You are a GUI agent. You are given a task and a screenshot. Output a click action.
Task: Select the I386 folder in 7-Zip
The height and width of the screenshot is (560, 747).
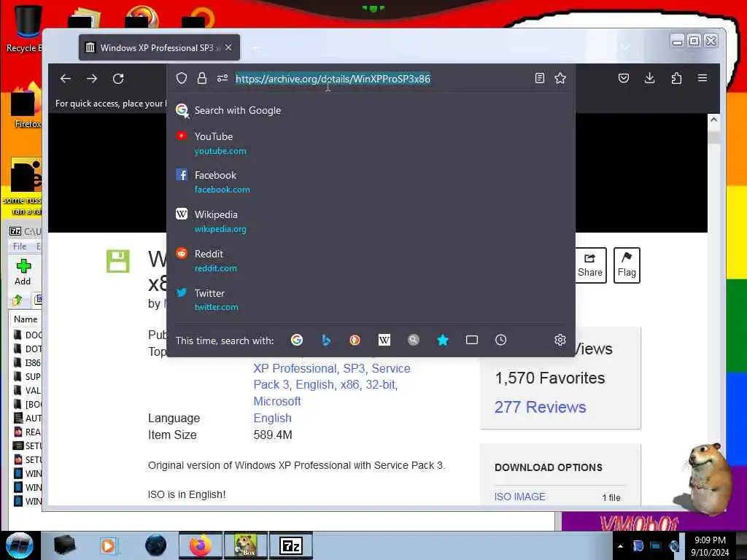(x=28, y=363)
